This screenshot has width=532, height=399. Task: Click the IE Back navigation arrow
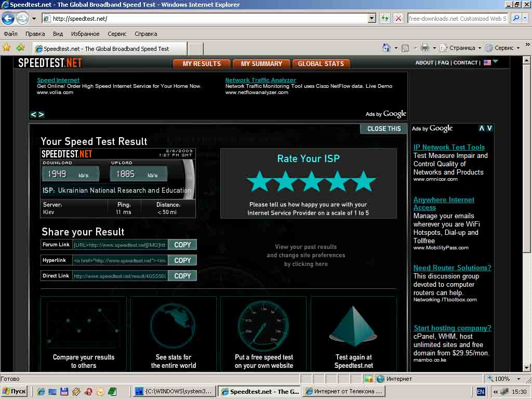tap(8, 19)
